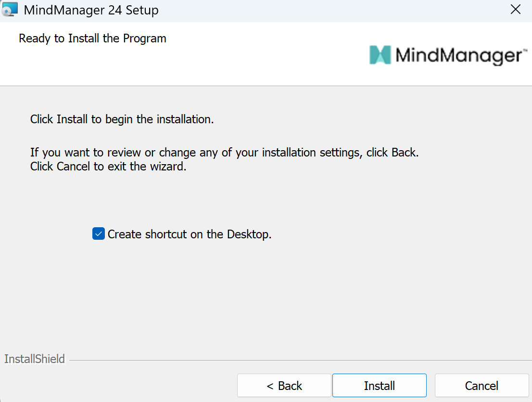Click the 'Click Install to begin the installation.' text
The image size is (532, 402).
pyautogui.click(x=122, y=119)
